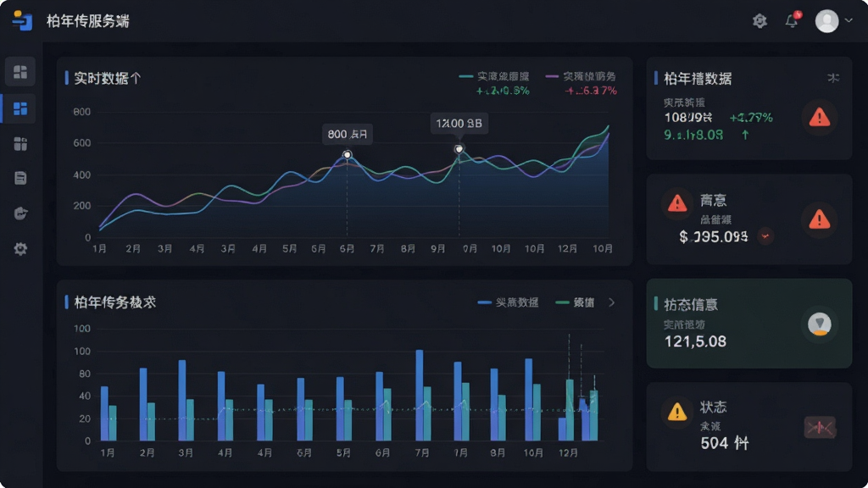The image size is (868, 488).
Task: Click the green "+4.79%" change value
Action: pyautogui.click(x=751, y=117)
